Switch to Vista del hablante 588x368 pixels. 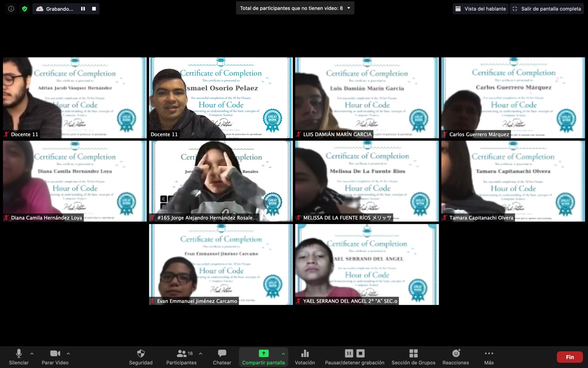click(480, 9)
